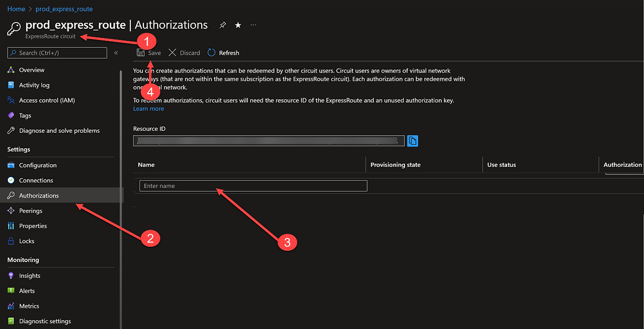644x329 pixels.
Task: Pin the blade with the pin icon
Action: [x=223, y=25]
